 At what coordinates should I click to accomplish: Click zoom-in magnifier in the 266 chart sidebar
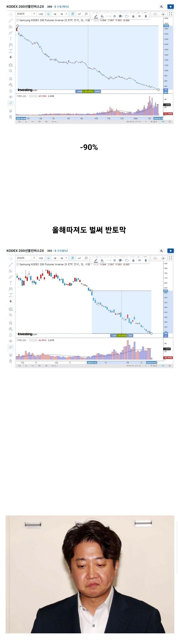click(x=10, y=71)
